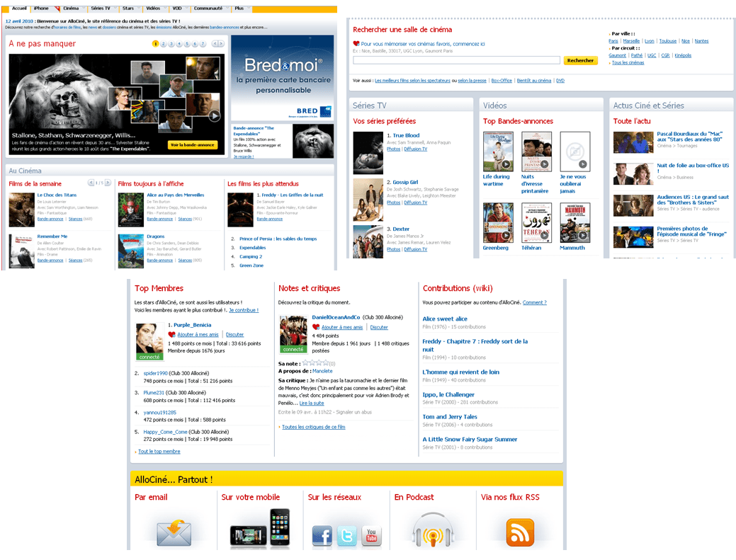Click the Voir la bande-annonce button
Viewport: 736px width, 560px height.
tap(192, 145)
